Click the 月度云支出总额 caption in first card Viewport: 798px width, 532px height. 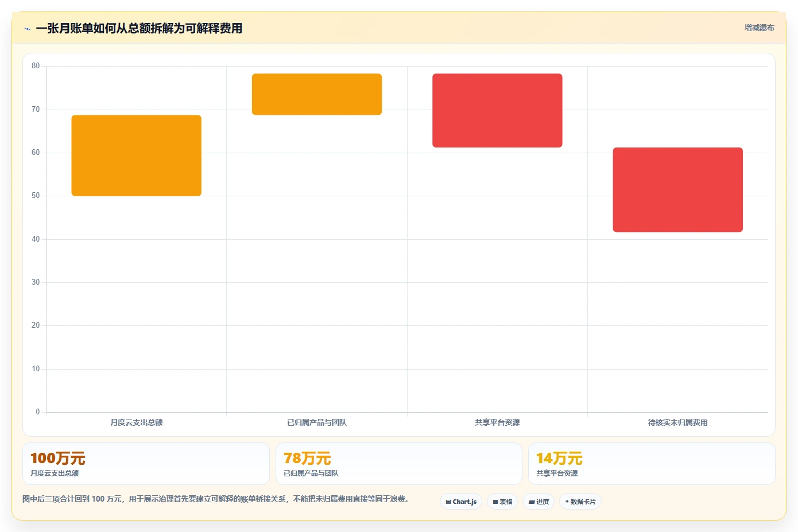(55, 473)
